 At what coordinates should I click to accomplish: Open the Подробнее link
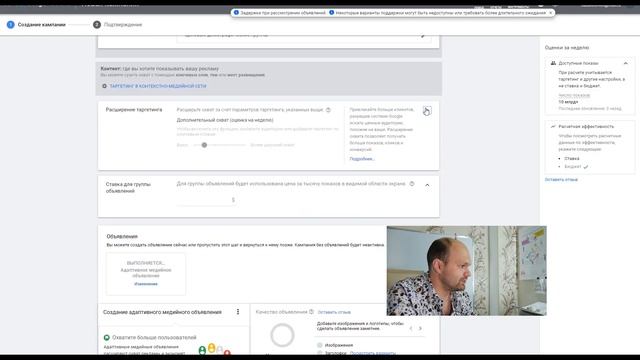[362, 159]
